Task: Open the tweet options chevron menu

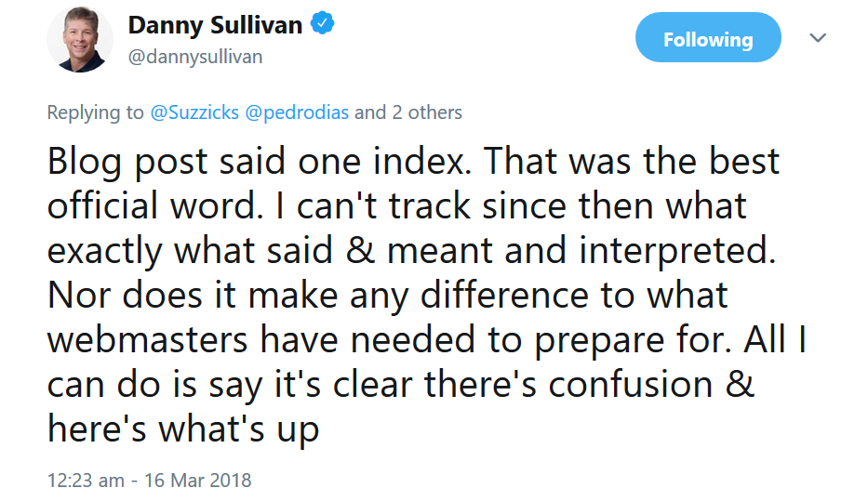Action: tap(819, 38)
